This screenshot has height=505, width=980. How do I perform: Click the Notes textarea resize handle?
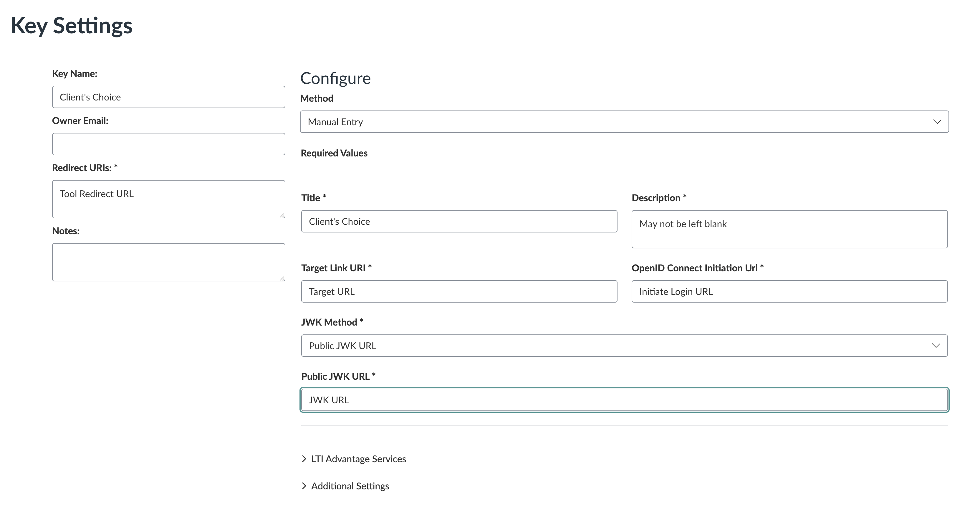pos(282,278)
